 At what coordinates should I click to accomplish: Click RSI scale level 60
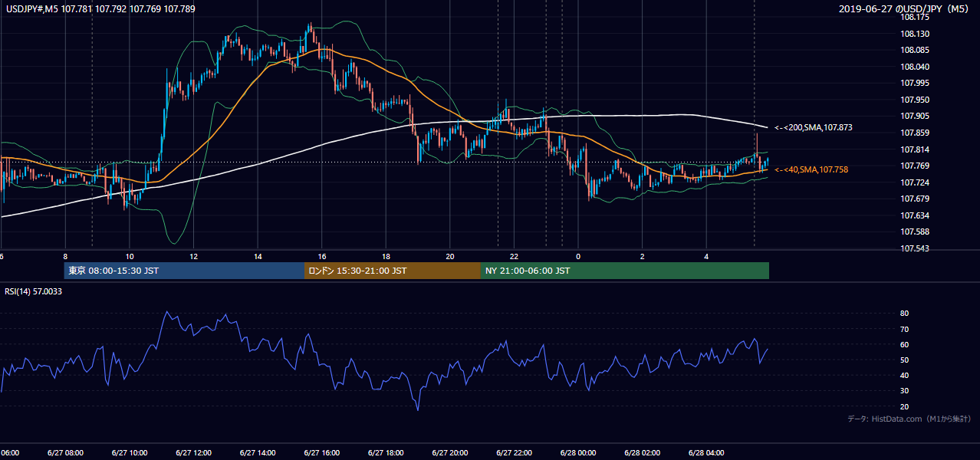coord(905,344)
